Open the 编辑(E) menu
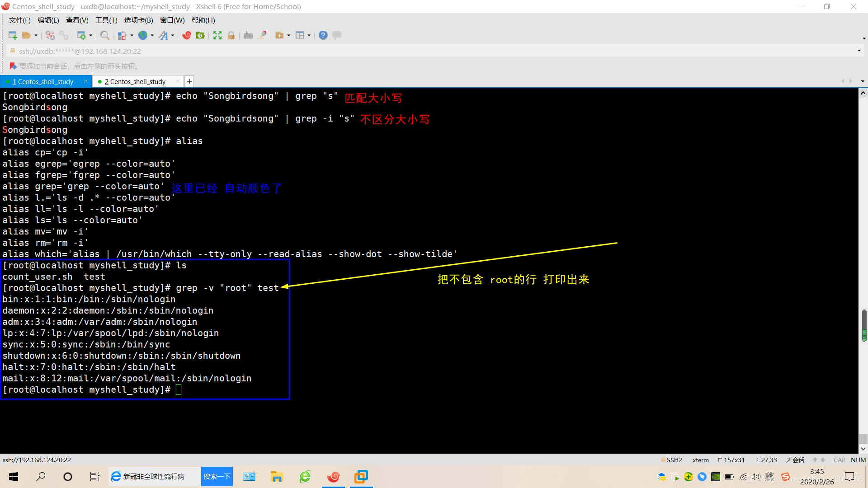The image size is (868, 488). click(48, 20)
